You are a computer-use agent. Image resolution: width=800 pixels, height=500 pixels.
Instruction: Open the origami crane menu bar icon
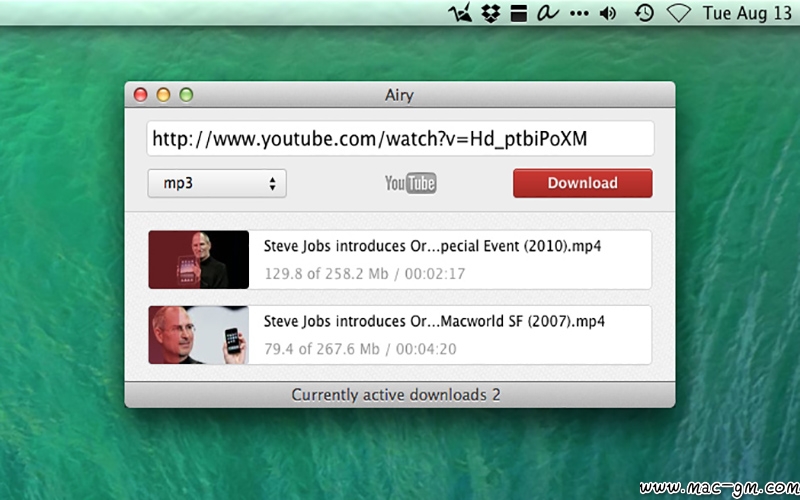[x=459, y=13]
